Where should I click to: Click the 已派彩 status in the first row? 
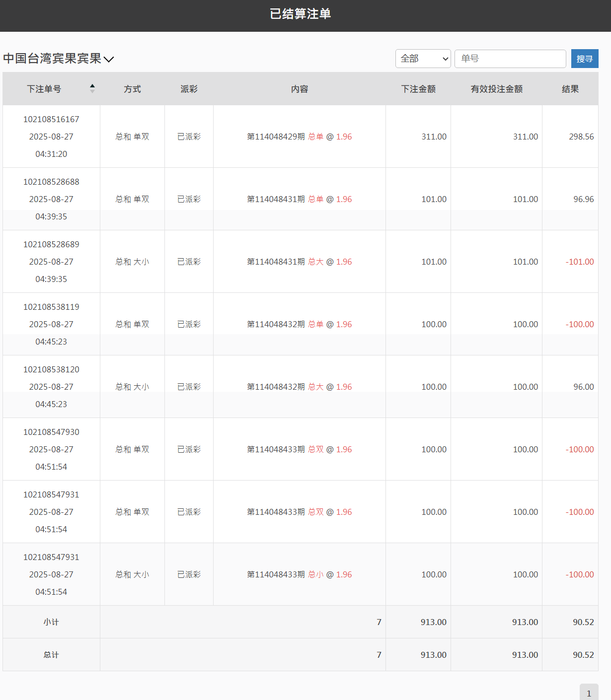189,137
